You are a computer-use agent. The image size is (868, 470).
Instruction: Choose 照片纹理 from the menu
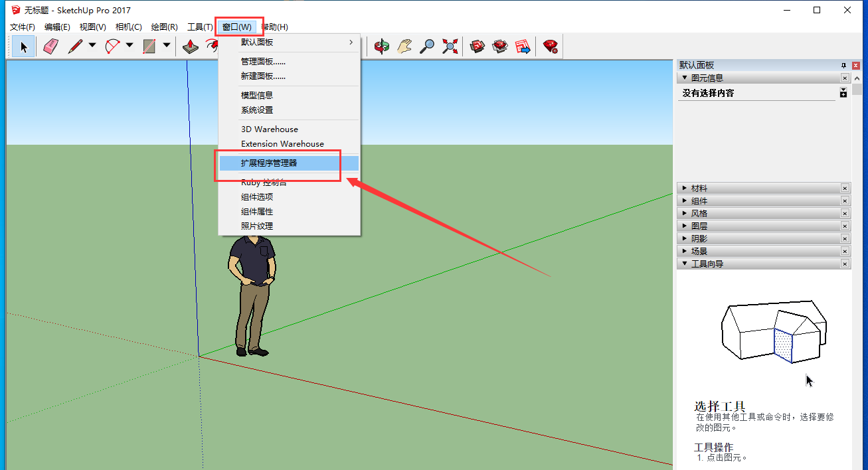pyautogui.click(x=290, y=226)
